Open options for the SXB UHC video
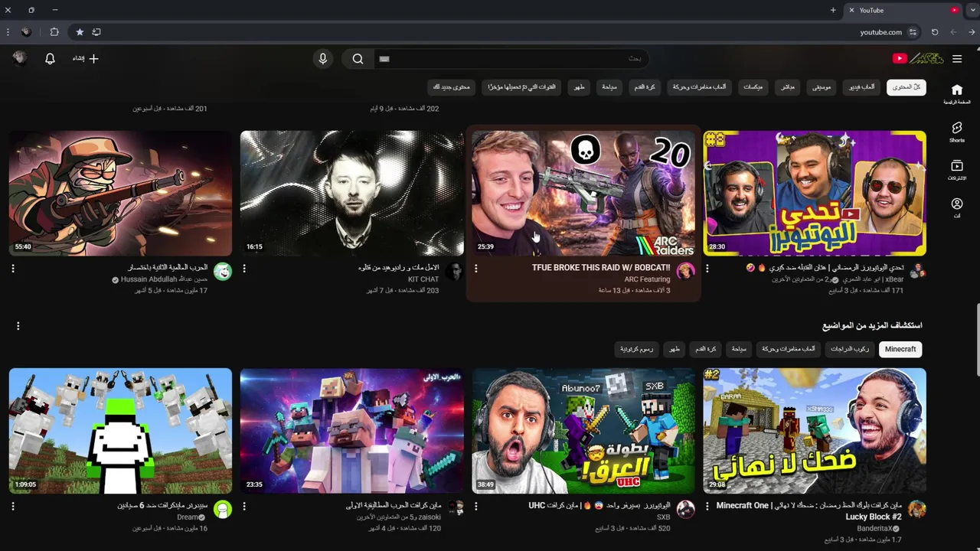The image size is (980, 551). (475, 507)
